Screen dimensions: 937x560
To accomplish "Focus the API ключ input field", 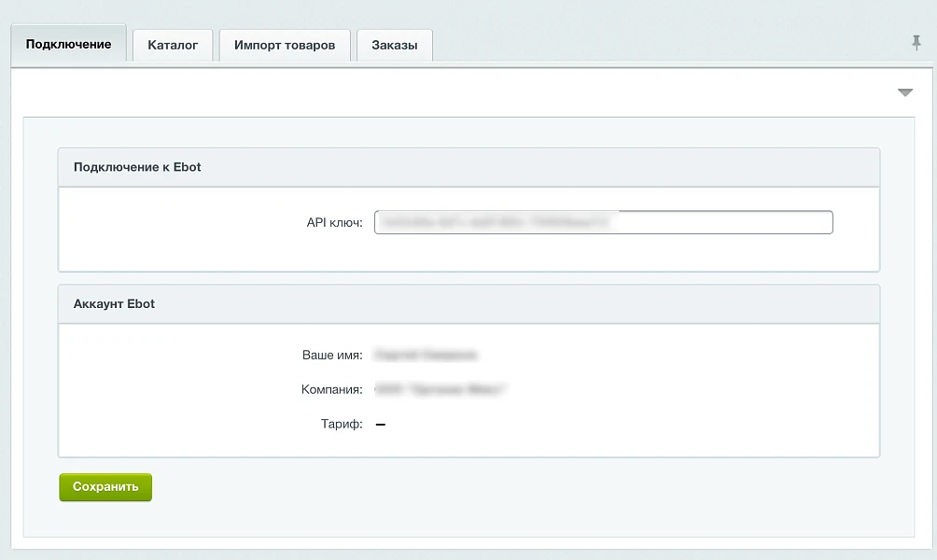I will tap(604, 222).
